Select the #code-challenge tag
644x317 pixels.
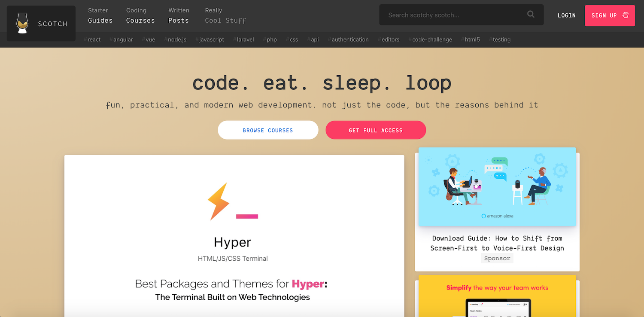click(x=430, y=40)
